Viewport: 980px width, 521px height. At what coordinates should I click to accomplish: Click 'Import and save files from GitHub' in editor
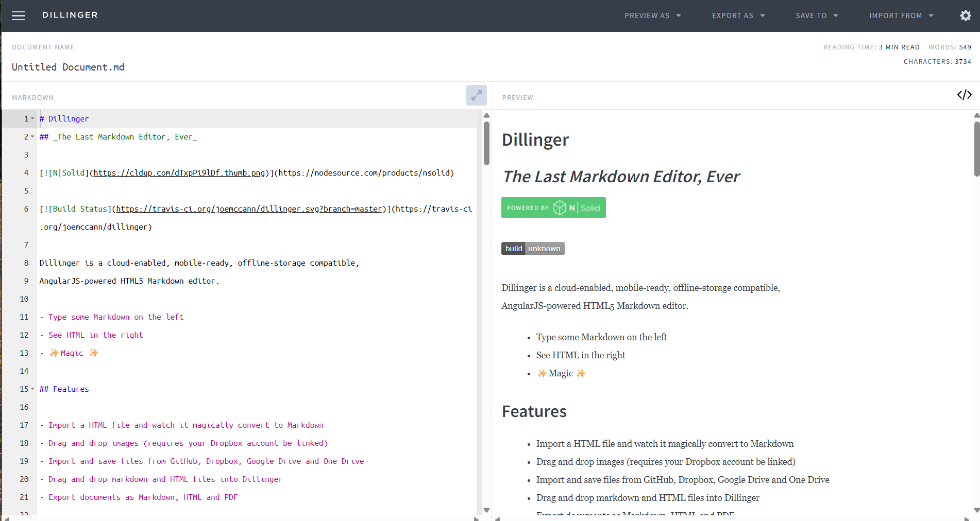tap(202, 461)
